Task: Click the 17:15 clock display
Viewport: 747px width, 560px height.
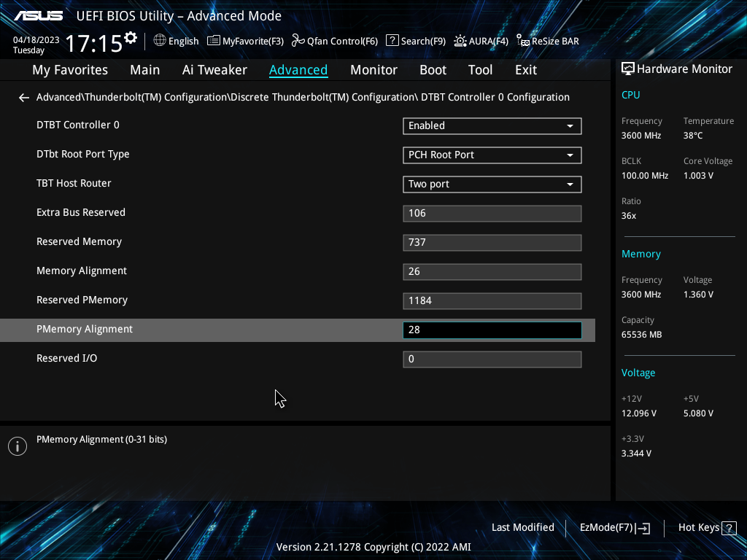Action: click(94, 43)
